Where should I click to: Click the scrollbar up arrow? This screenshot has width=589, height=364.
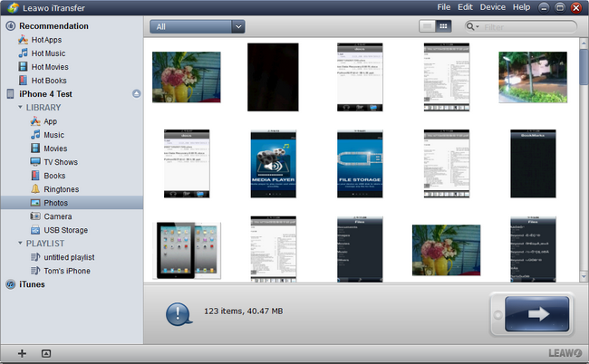pos(584,43)
